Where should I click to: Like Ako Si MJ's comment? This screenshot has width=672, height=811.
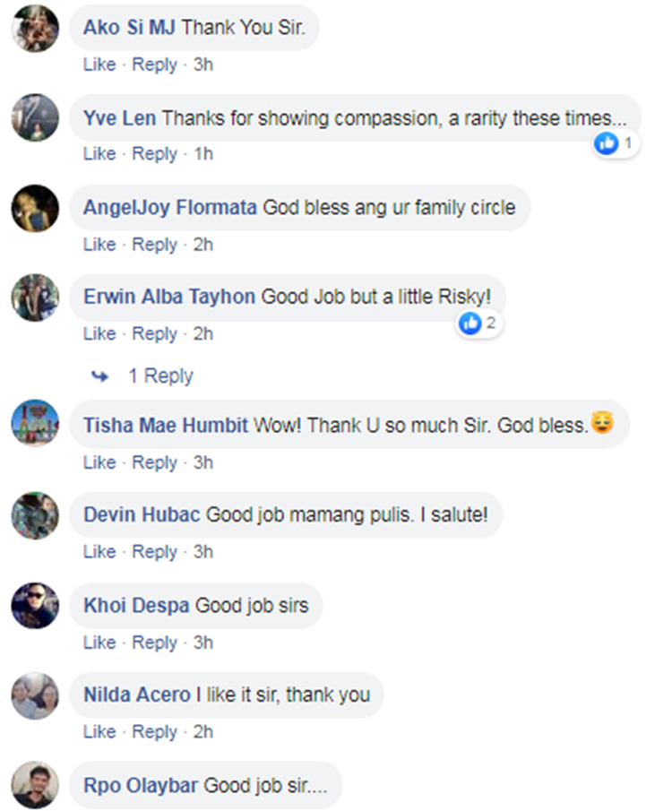tap(99, 65)
